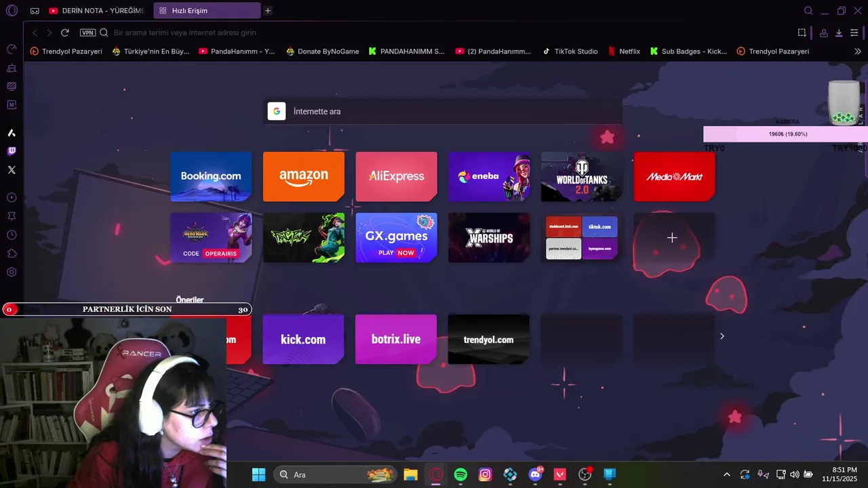Click the search tabs magnifier icon
This screenshot has height=488, width=868.
(x=808, y=11)
